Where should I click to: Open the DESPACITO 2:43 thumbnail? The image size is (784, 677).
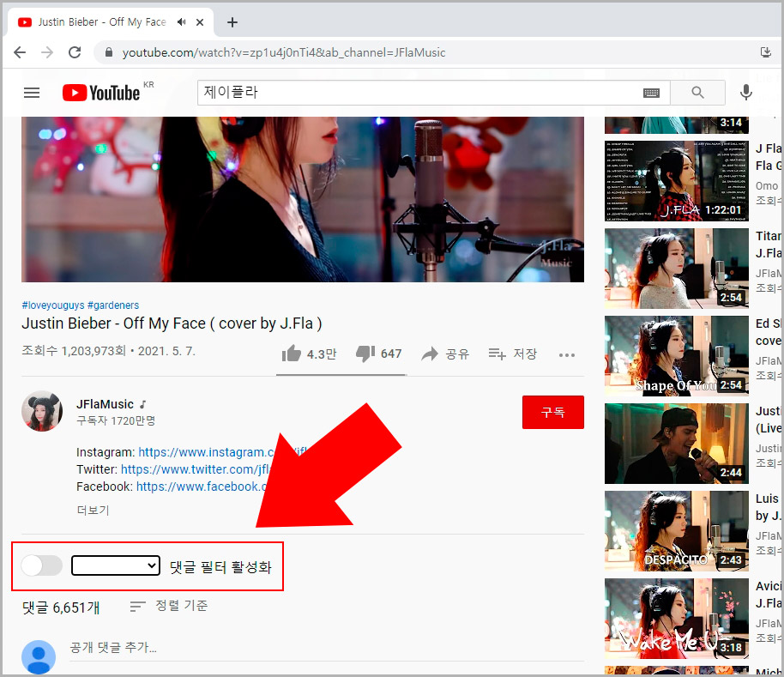[x=677, y=531]
